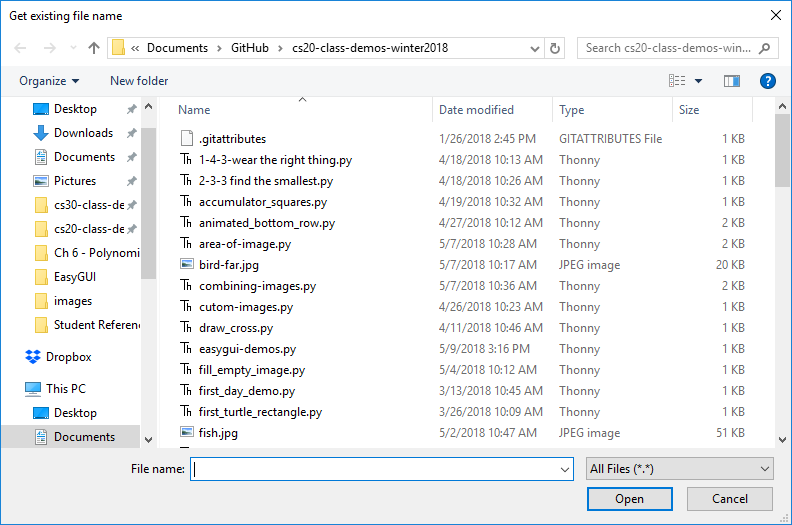The height and width of the screenshot is (525, 792).
Task: Click the New folder button
Action: click(x=139, y=81)
